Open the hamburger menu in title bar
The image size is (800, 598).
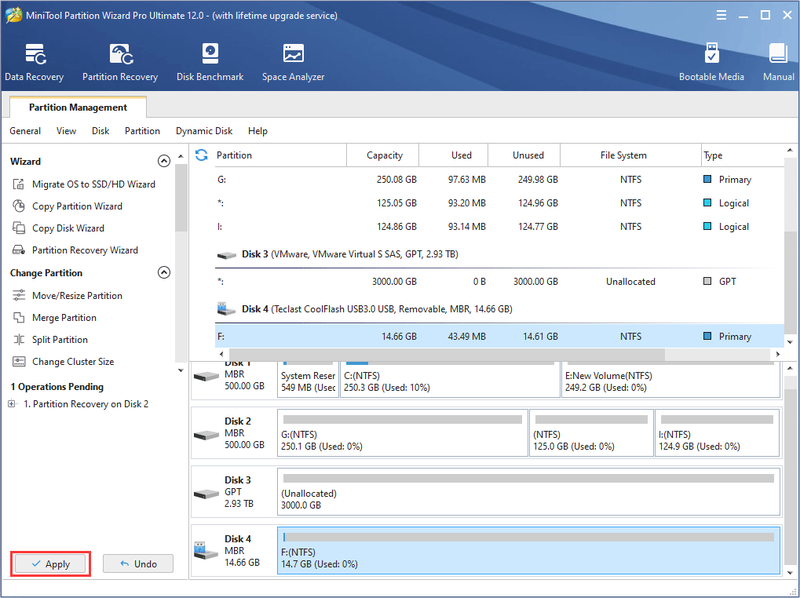tap(721, 15)
